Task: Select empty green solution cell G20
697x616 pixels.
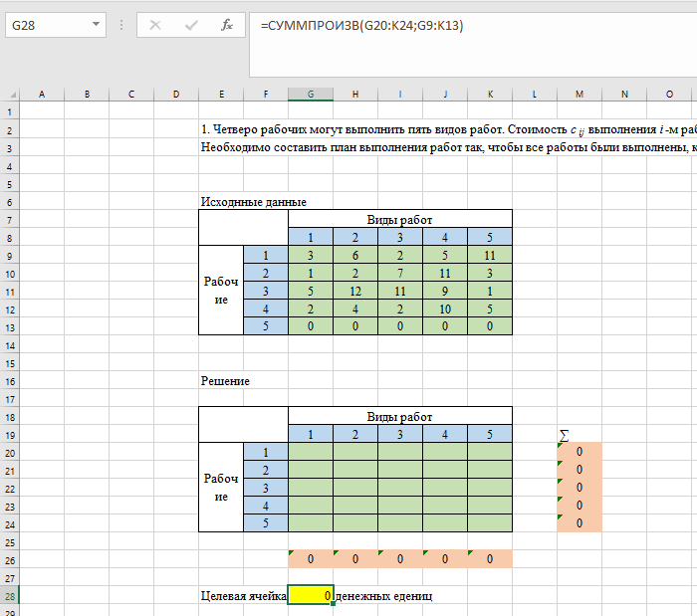Action: 310,452
